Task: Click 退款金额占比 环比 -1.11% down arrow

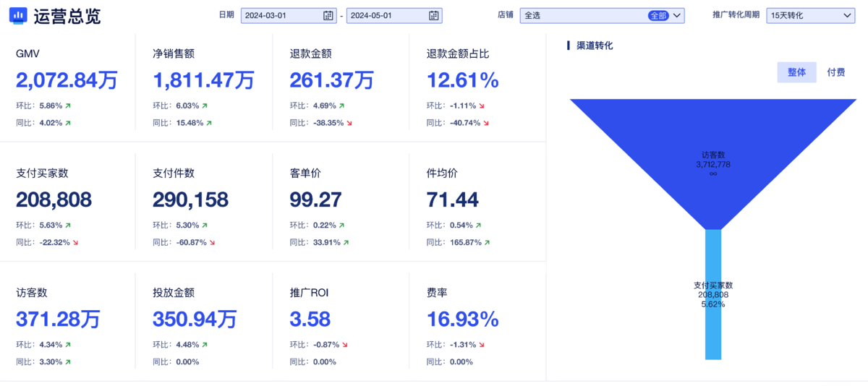Action: pos(482,106)
